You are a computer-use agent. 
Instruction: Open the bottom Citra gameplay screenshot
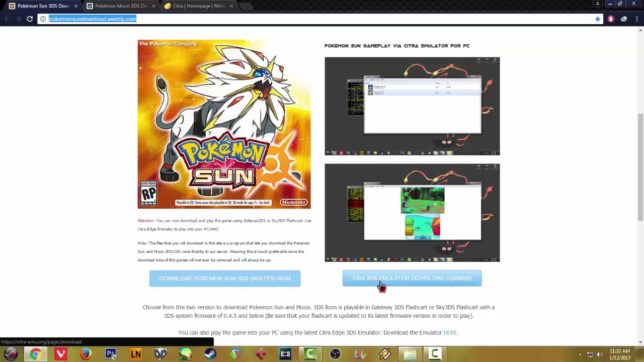412,213
